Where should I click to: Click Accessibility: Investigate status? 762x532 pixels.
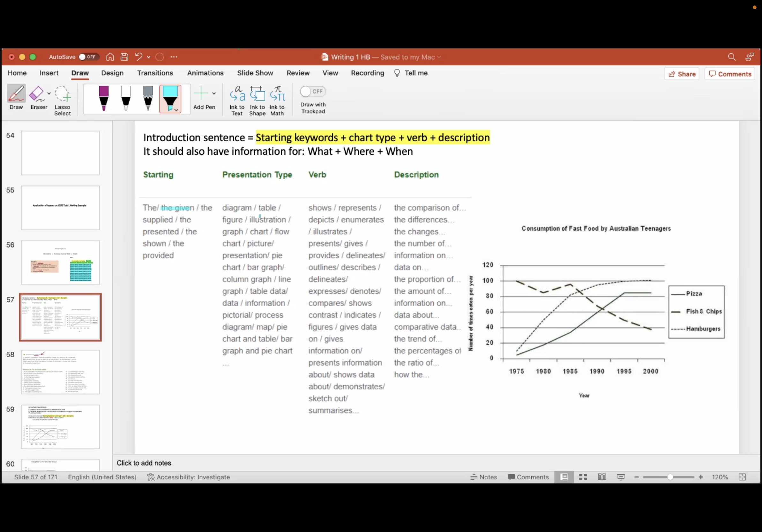(189, 477)
